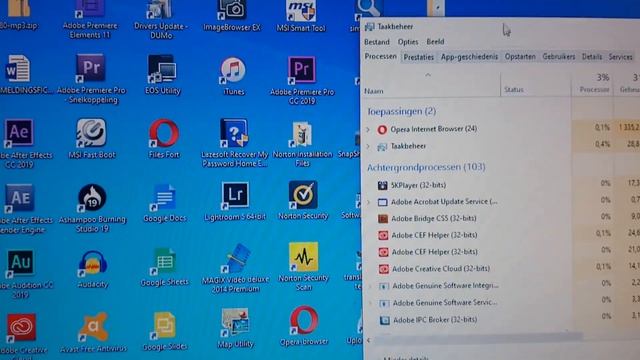
Task: Click the horizontal scrollbar in Taakbeheer
Action: [478, 338]
